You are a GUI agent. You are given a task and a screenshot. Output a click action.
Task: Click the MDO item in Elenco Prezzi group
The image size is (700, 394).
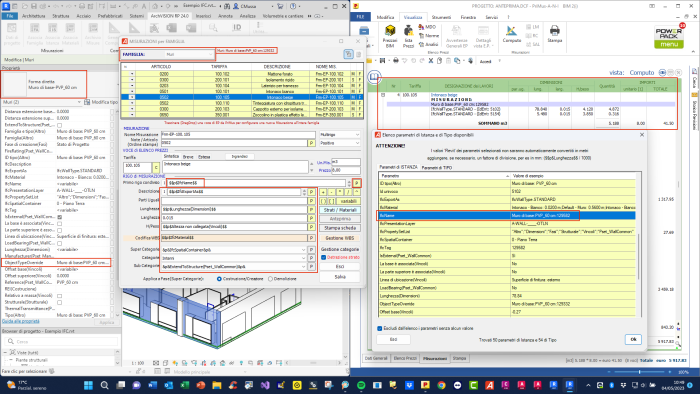coord(427,27)
